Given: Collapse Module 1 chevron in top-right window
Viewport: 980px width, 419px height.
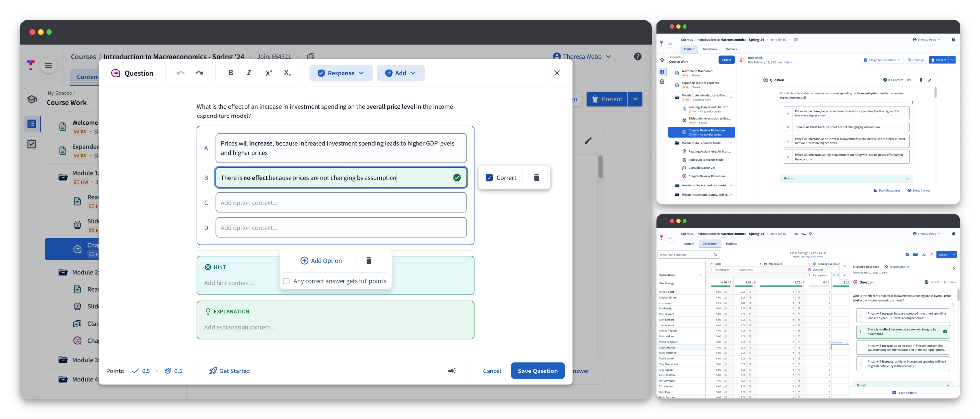Looking at the screenshot, I should [x=731, y=97].
